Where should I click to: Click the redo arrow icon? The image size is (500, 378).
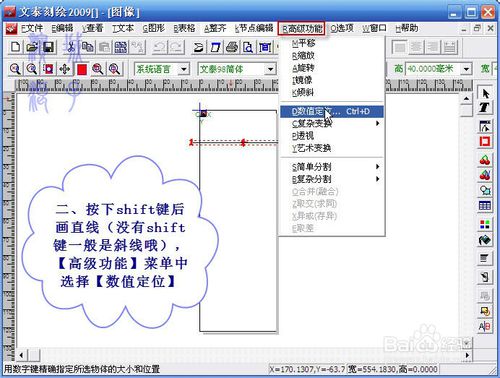[x=176, y=47]
